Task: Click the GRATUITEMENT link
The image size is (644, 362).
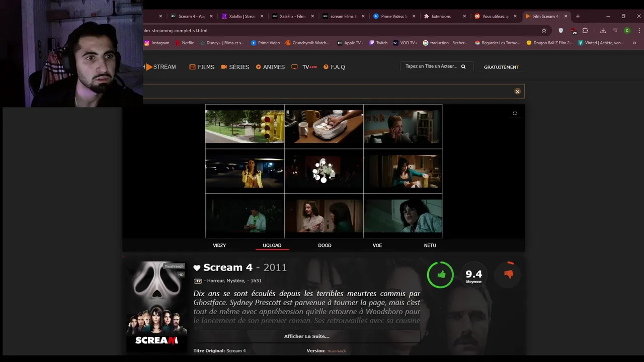Action: tap(501, 67)
